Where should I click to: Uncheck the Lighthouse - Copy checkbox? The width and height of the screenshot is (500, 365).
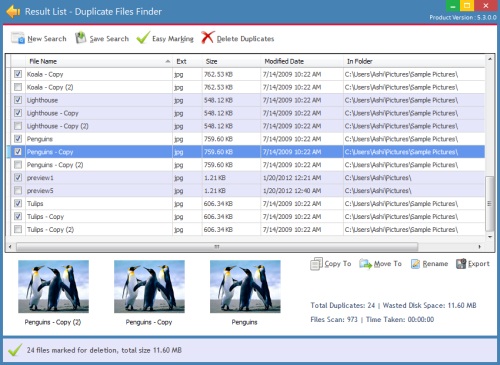18,113
